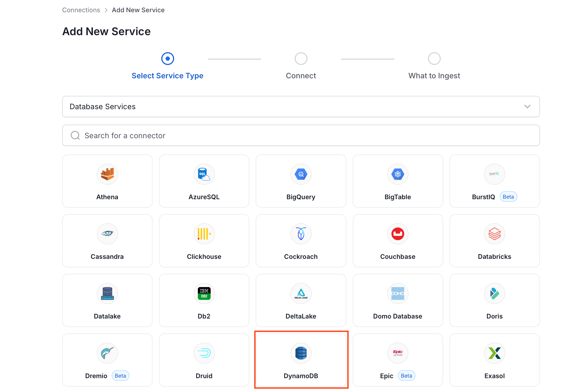This screenshot has width=577, height=392.
Task: Pick the IBM Db2 icon
Action: [x=204, y=293]
